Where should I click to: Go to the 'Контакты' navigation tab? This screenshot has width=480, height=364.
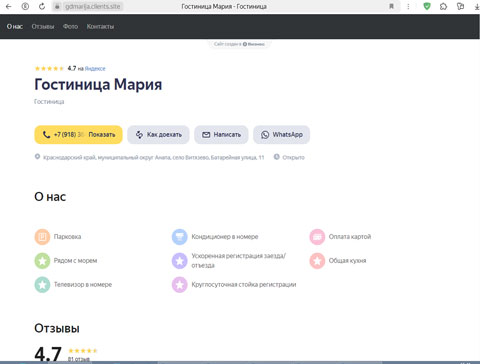(100, 26)
